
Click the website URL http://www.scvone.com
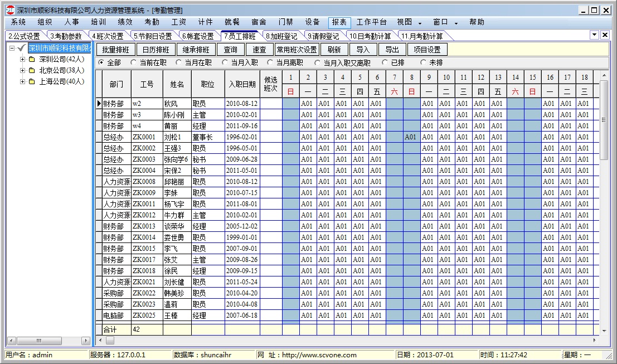[x=319, y=355]
